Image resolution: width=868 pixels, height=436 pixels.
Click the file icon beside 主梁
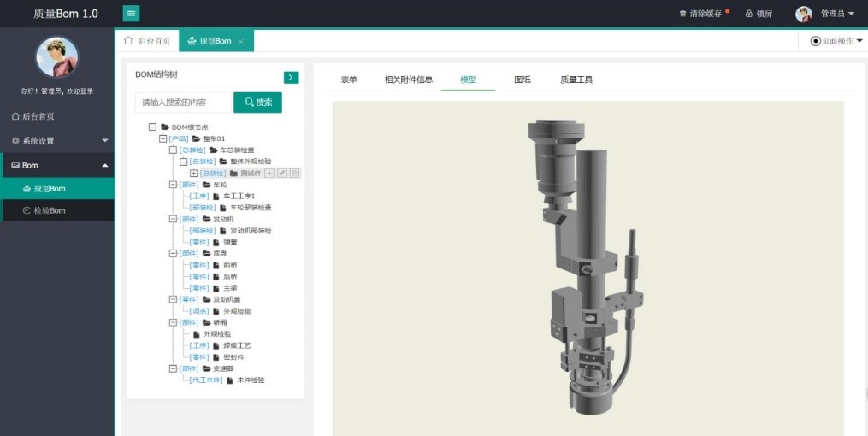(216, 288)
